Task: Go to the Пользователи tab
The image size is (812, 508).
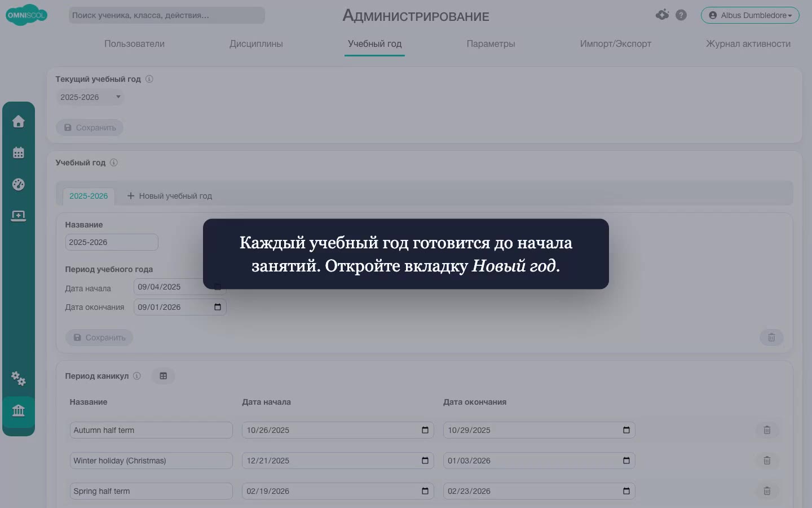Action: (134, 44)
